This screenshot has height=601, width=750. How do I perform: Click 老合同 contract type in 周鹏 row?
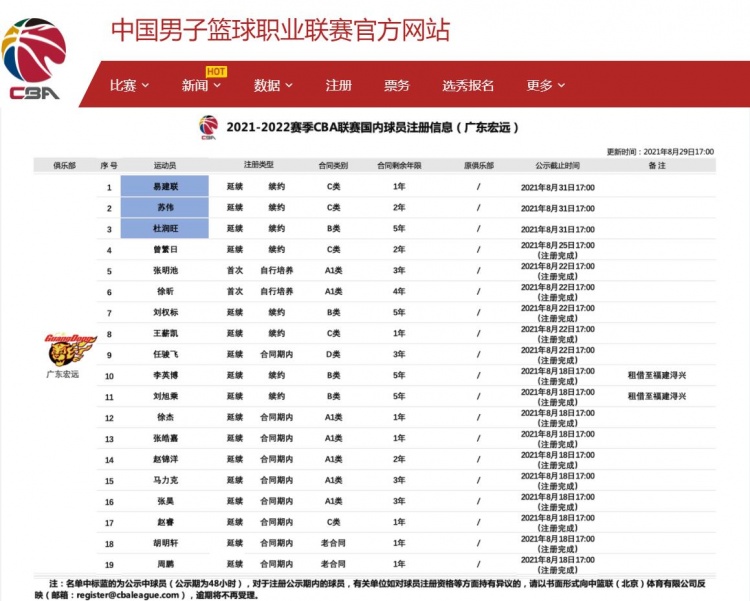[x=333, y=564]
